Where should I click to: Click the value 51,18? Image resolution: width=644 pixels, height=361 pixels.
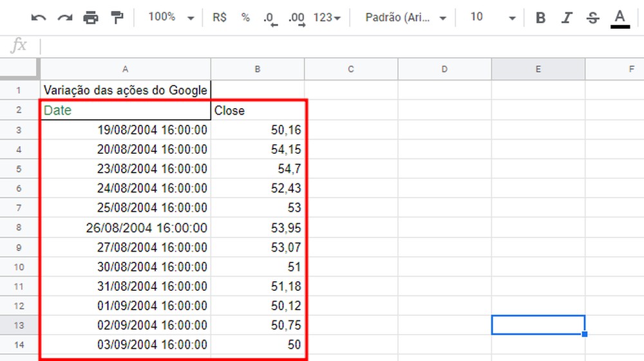click(x=286, y=286)
